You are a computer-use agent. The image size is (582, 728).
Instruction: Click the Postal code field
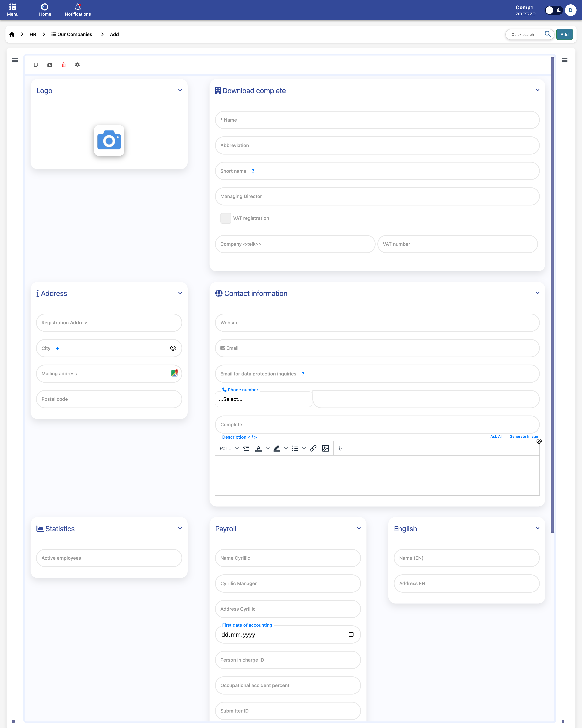[109, 399]
